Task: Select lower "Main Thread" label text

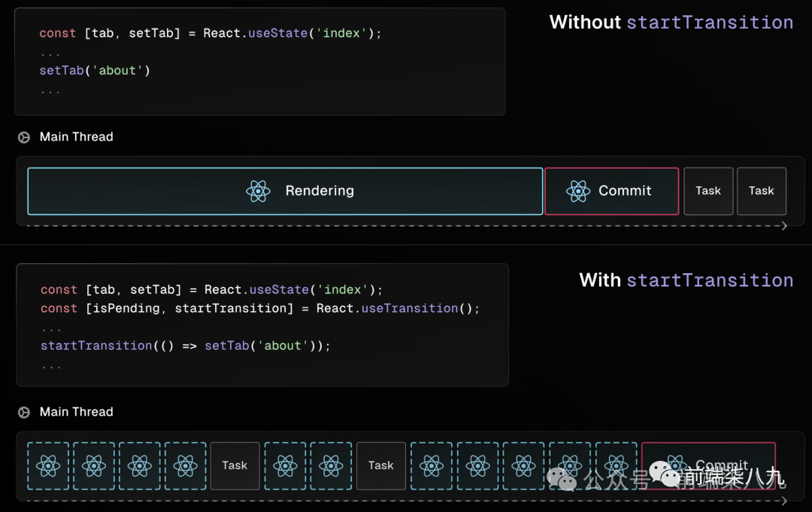Action: pyautogui.click(x=76, y=411)
